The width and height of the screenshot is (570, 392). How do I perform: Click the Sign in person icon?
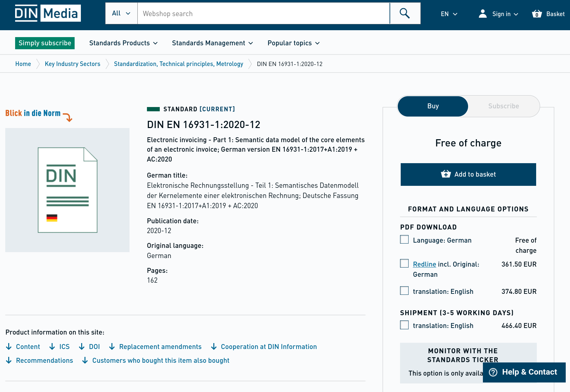(483, 14)
